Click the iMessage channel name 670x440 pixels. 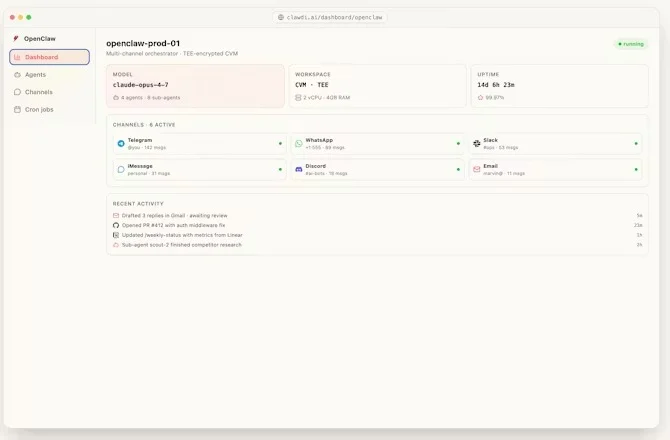(x=140, y=166)
